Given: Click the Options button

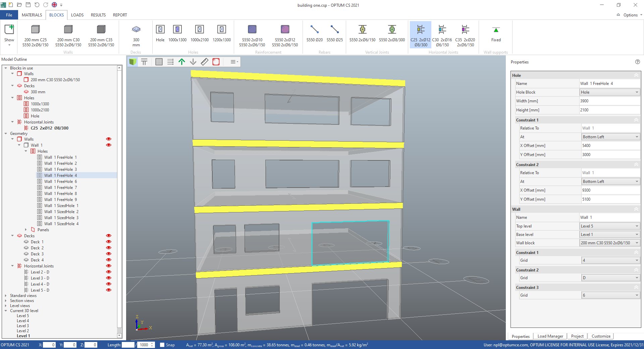Looking at the screenshot, I should tap(630, 15).
